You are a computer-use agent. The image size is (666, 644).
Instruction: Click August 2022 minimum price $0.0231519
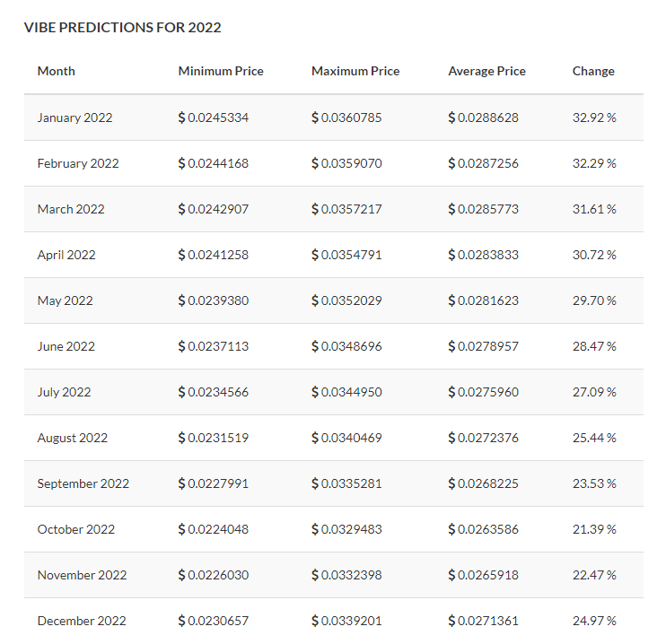(214, 438)
